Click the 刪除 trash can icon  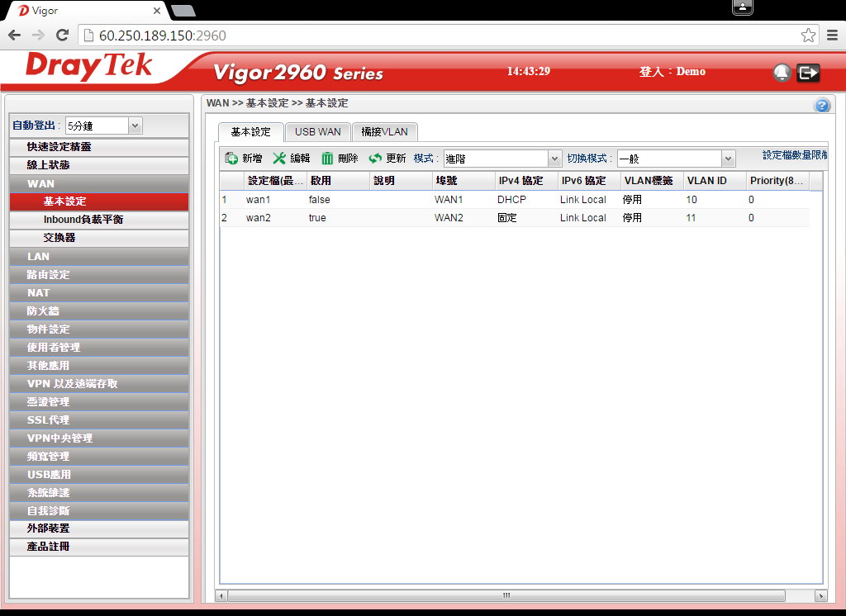pos(327,158)
